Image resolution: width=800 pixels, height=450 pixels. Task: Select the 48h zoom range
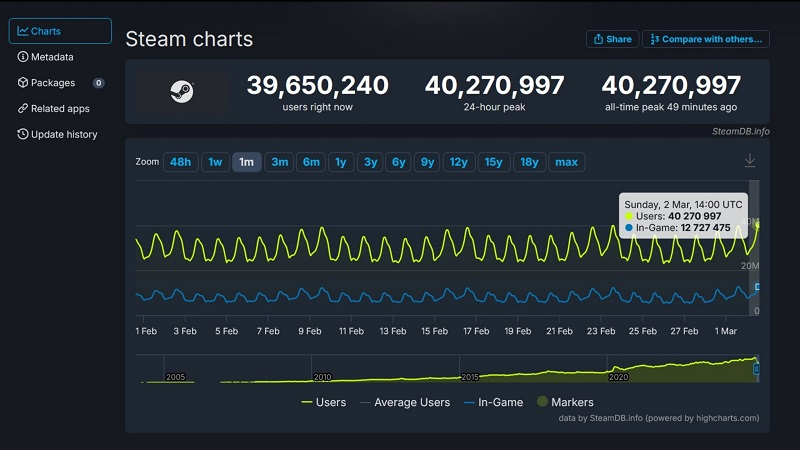[180, 162]
